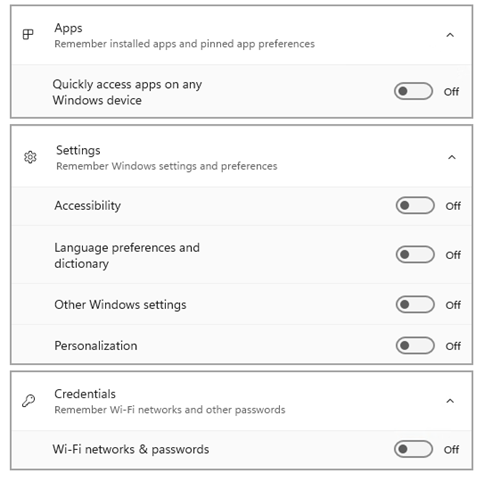Click the Credentials section header title
Screen dimensions: 484x482
[x=85, y=394]
